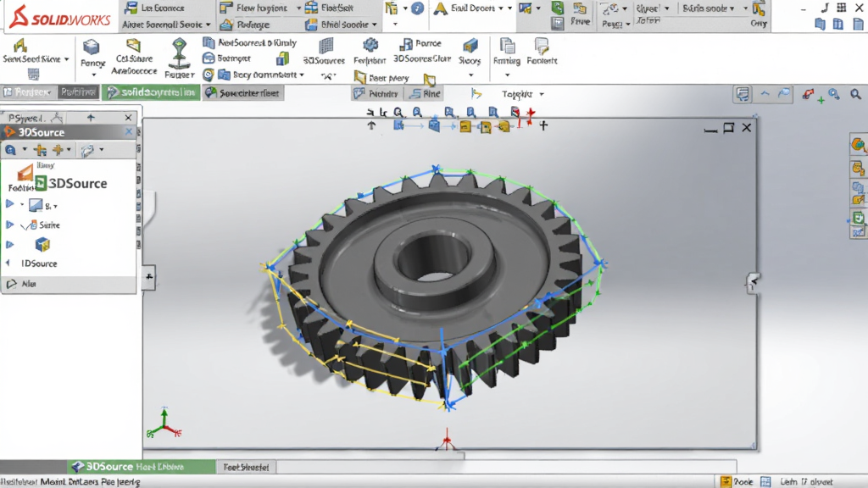Close the 3DSource panel header with blue X

(129, 131)
